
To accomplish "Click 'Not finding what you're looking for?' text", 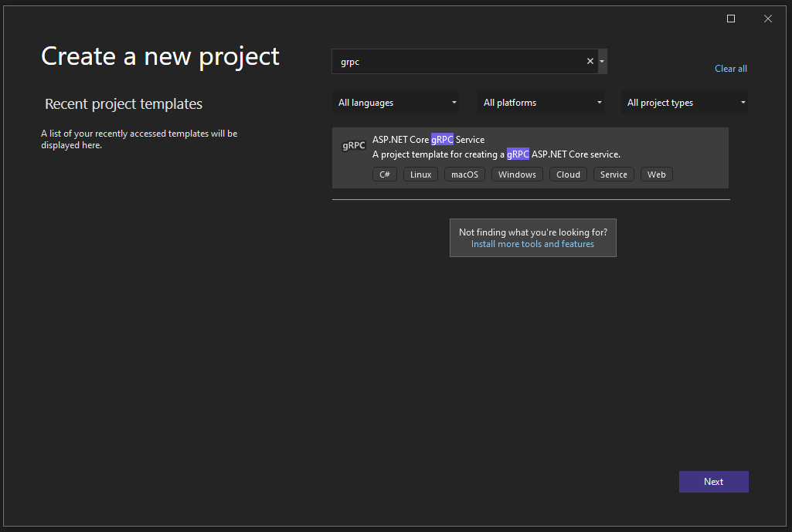I will pos(533,232).
